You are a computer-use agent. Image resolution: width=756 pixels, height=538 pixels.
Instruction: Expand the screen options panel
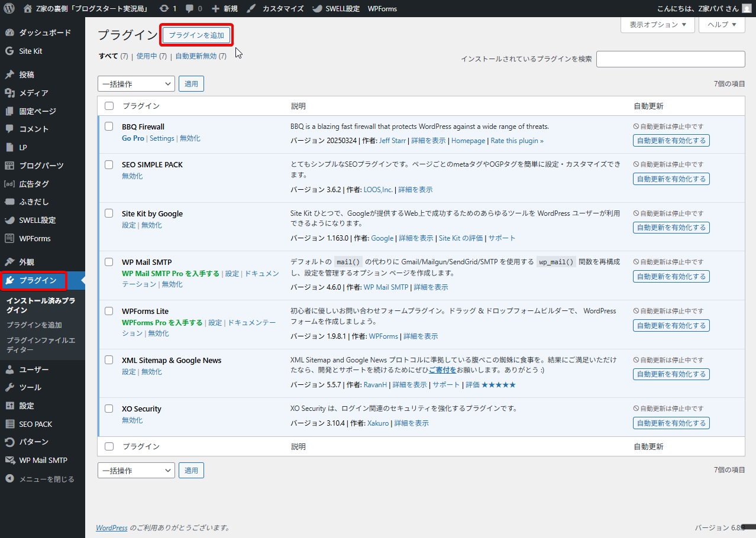pos(657,25)
